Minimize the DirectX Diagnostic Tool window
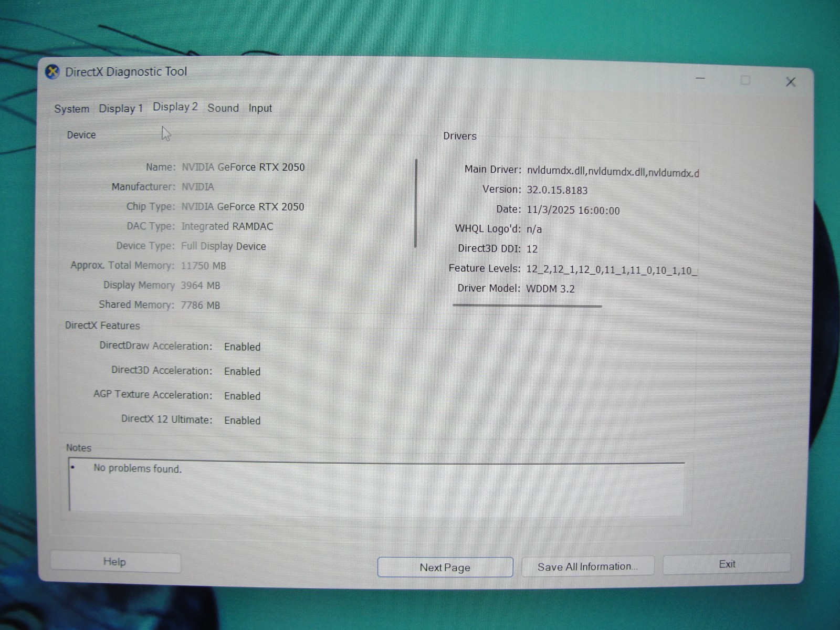The height and width of the screenshot is (630, 840). pyautogui.click(x=700, y=78)
